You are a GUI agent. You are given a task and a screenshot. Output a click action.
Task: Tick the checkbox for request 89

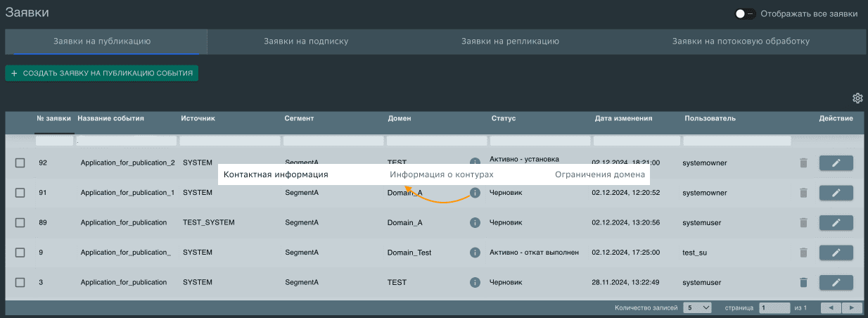click(x=20, y=222)
